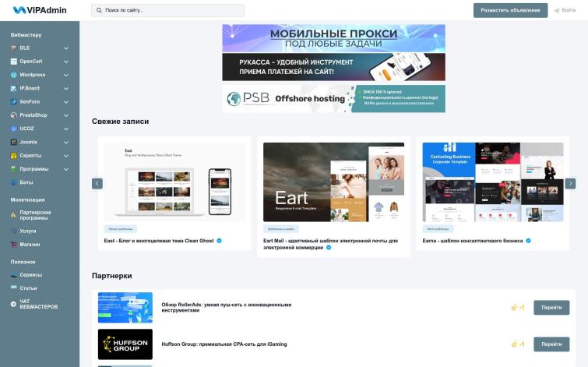Open the East Ghost theme thumbnail
Image resolution: width=588 pixels, height=367 pixels.
coord(174,182)
